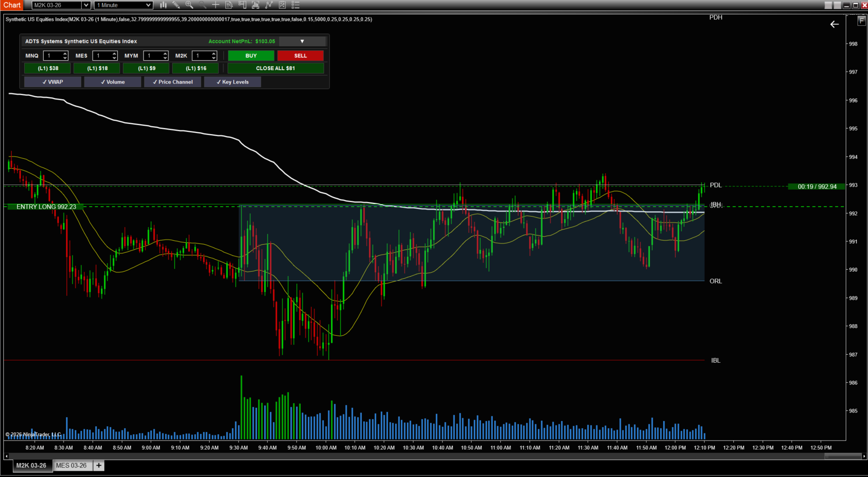Increase the MNQ quantity stepper
This screenshot has width=868, height=477.
(x=65, y=54)
